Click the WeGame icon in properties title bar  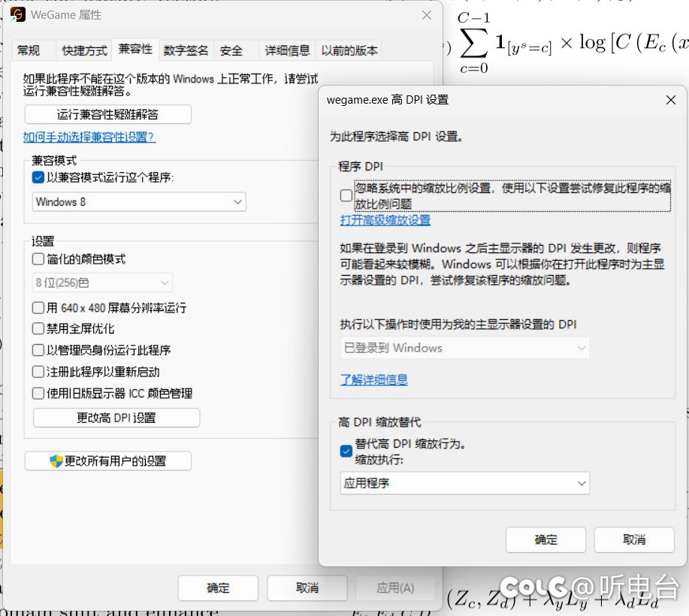[17, 14]
